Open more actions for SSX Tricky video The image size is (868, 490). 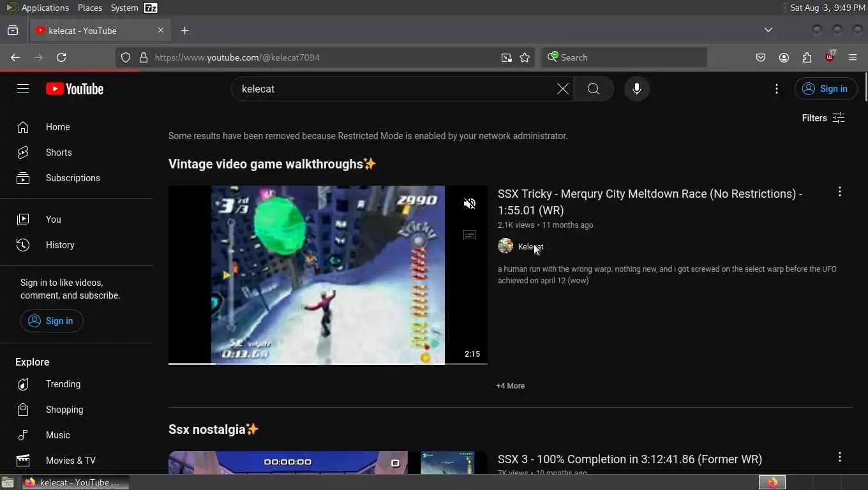tap(840, 192)
